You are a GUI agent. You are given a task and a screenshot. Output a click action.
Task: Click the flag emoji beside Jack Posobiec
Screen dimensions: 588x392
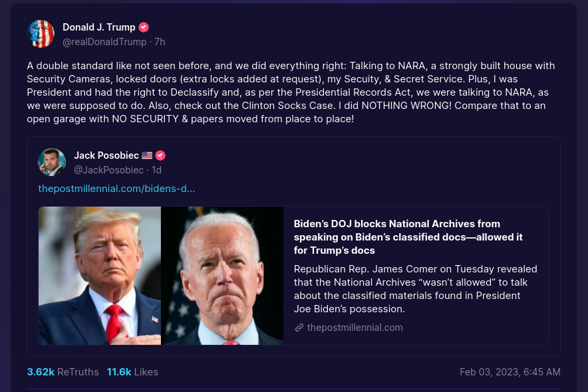pos(147,155)
